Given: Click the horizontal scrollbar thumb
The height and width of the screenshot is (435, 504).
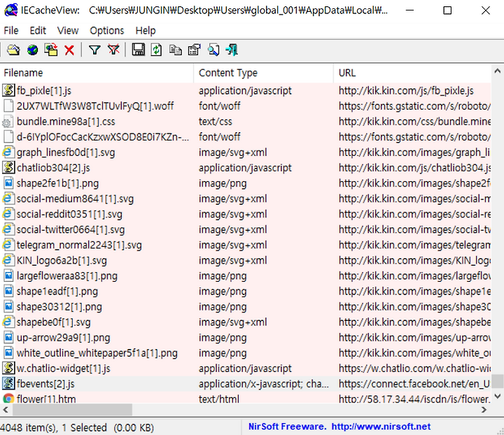Looking at the screenshot, I should (72, 410).
